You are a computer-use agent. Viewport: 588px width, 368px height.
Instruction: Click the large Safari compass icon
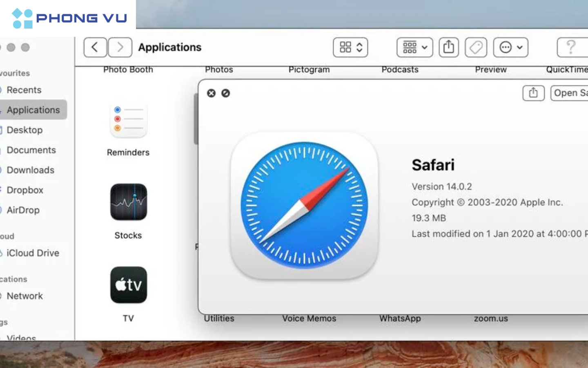304,206
